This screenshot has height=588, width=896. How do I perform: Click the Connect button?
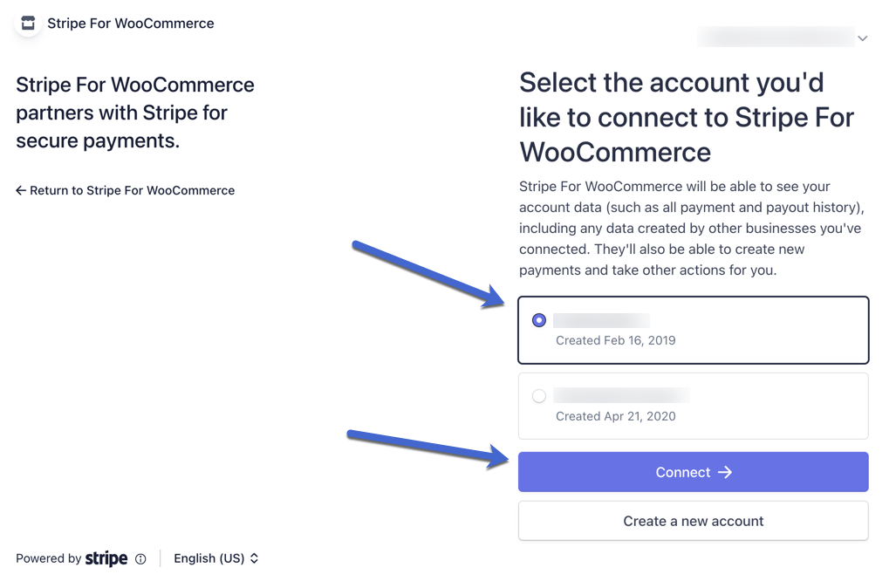[x=693, y=472]
